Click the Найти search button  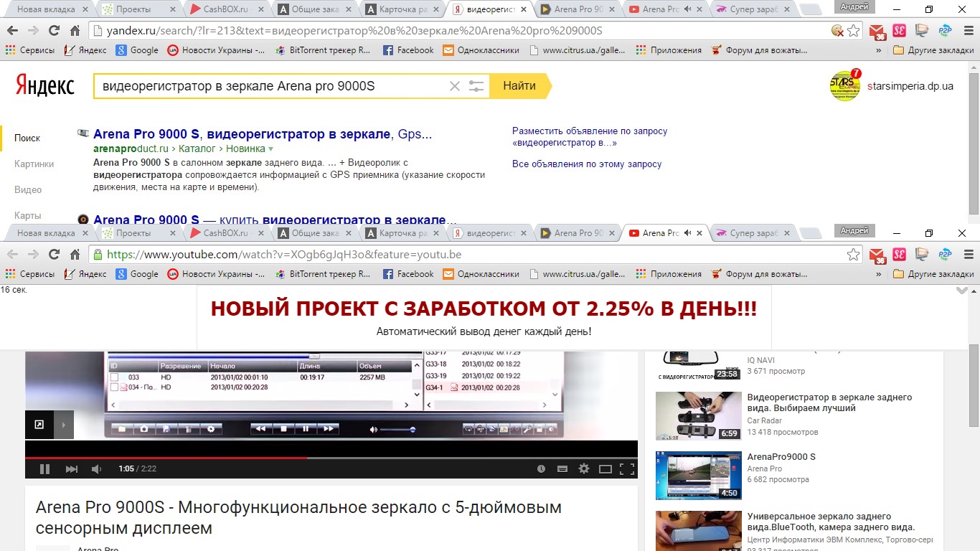520,86
